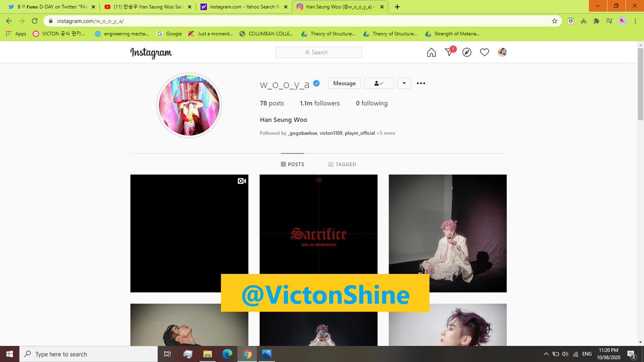Click the Message button
This screenshot has height=362, width=644.
point(345,83)
